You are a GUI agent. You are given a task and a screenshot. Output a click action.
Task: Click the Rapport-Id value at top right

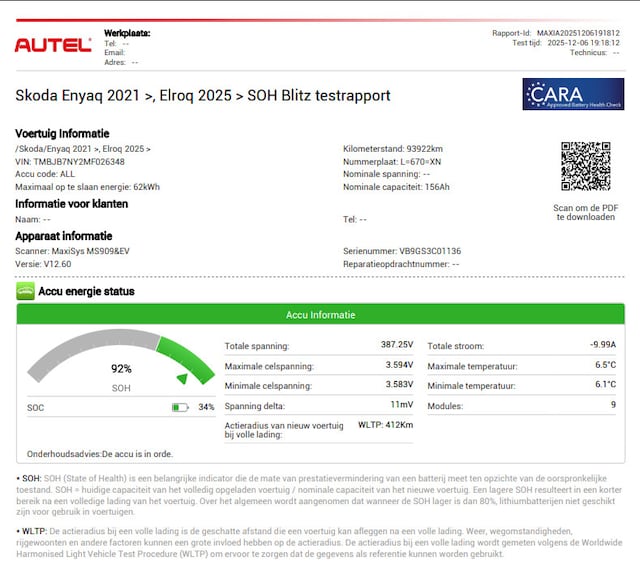pos(578,33)
